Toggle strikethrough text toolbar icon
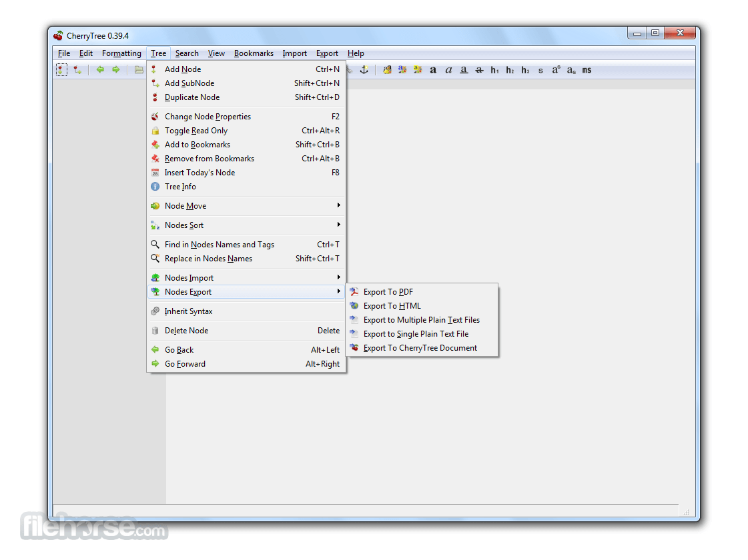The width and height of the screenshot is (748, 560). pyautogui.click(x=479, y=70)
